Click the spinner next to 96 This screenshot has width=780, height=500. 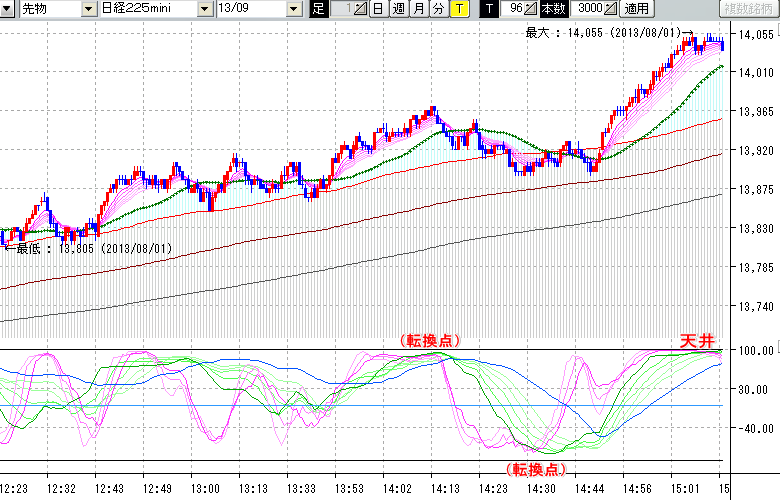coord(532,9)
